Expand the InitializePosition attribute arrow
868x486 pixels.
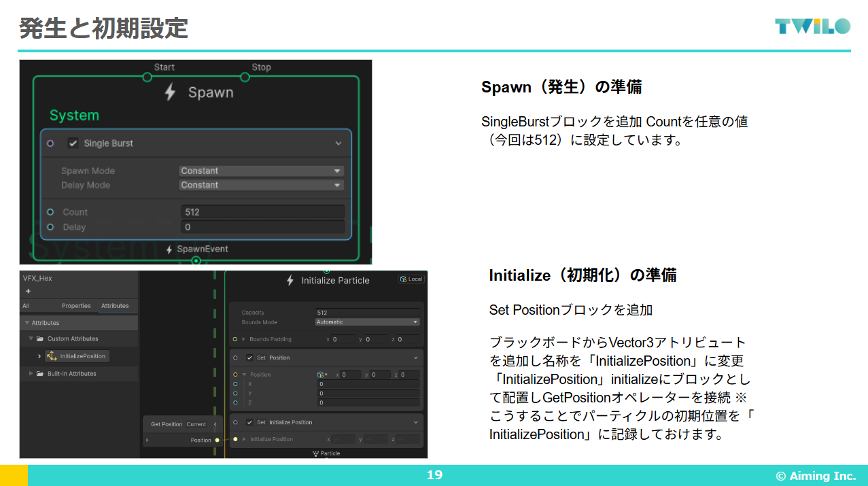pos(39,356)
